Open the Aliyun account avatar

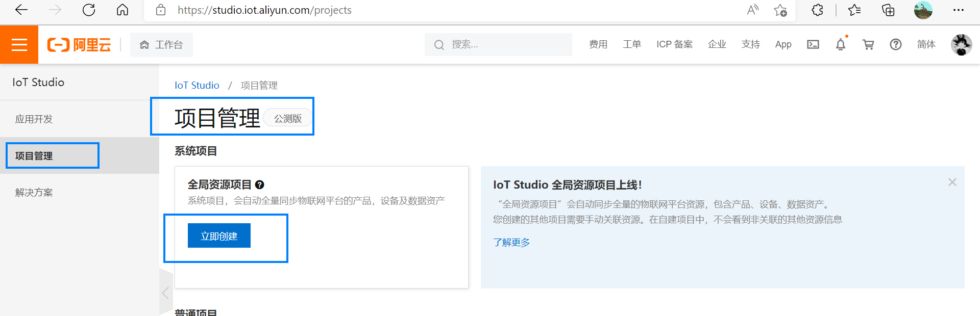tap(962, 45)
